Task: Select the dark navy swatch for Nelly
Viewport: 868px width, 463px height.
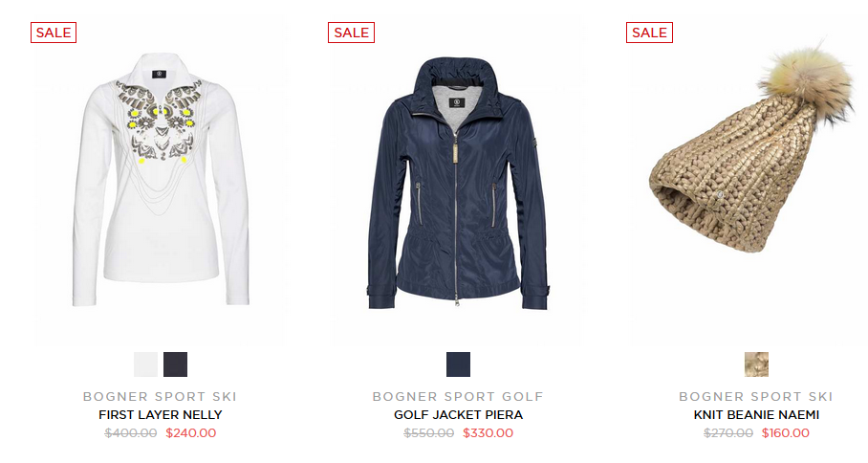Action: (176, 364)
